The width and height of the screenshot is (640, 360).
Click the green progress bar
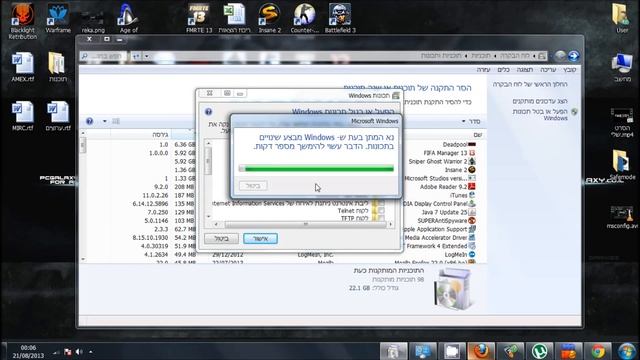point(316,168)
